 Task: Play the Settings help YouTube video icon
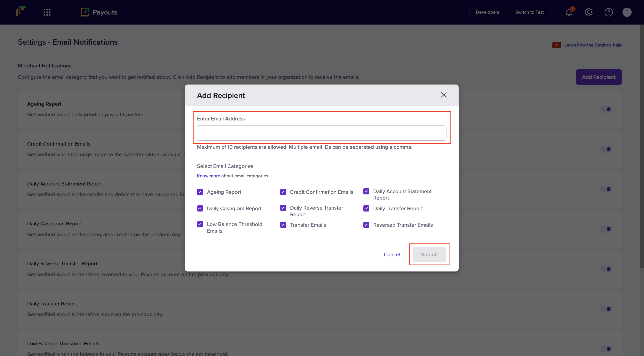click(x=556, y=45)
